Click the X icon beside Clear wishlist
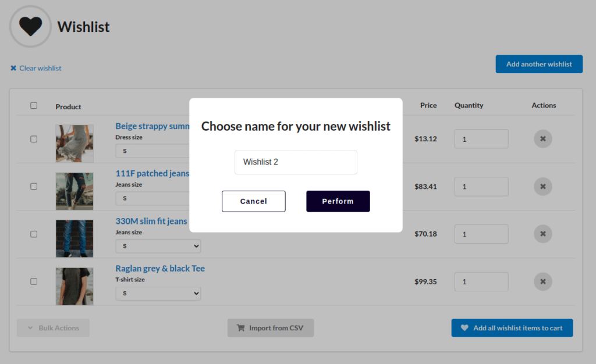This screenshot has width=596, height=364. [13, 68]
